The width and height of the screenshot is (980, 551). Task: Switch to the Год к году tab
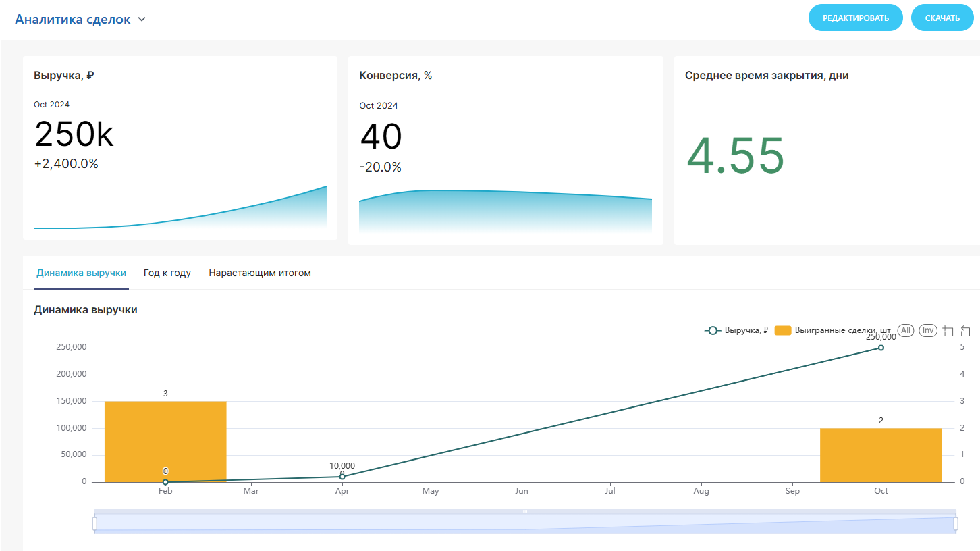pyautogui.click(x=167, y=273)
